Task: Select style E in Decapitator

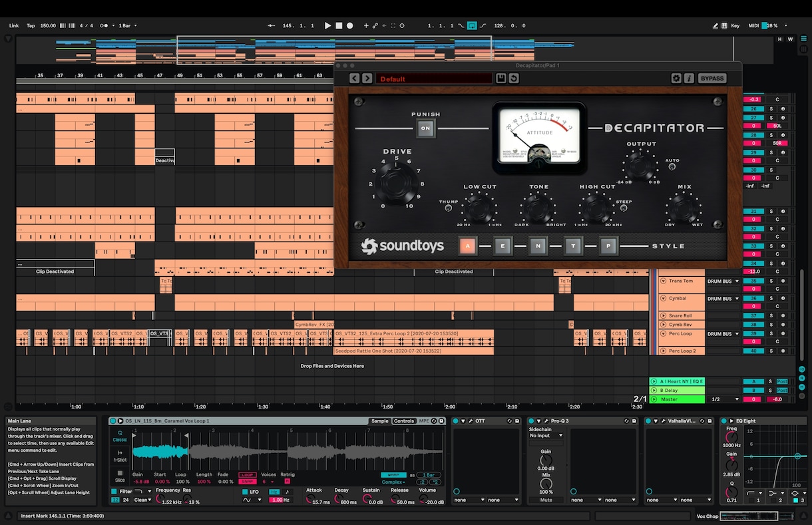Action: coord(503,246)
